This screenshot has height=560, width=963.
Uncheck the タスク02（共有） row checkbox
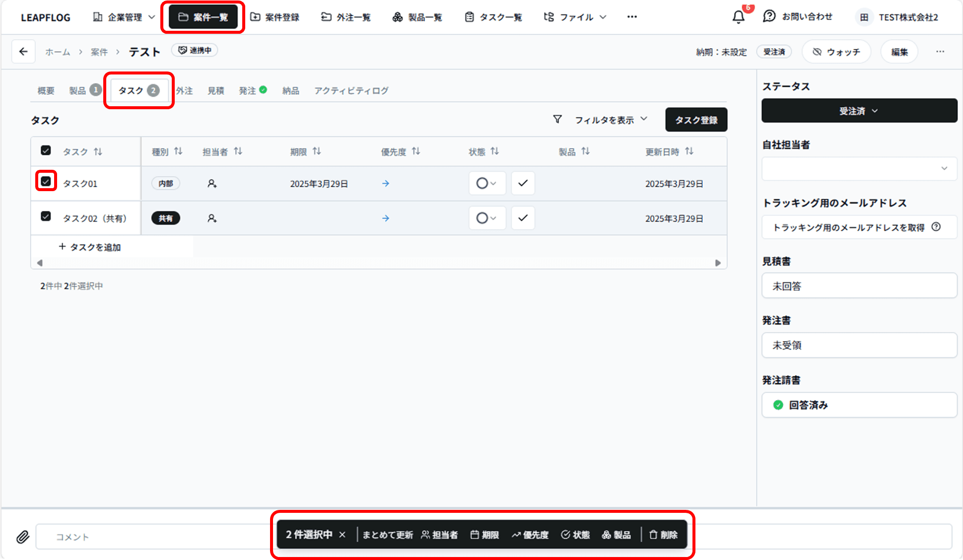(46, 216)
